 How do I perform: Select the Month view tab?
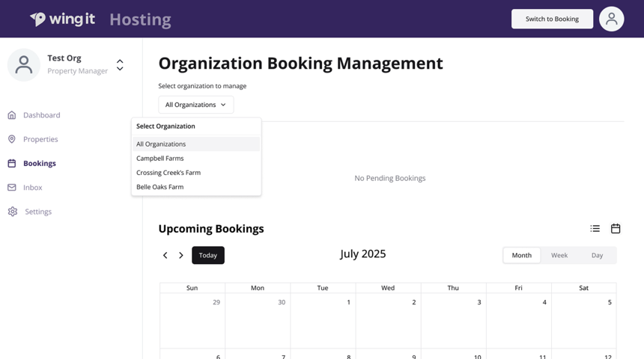point(522,255)
